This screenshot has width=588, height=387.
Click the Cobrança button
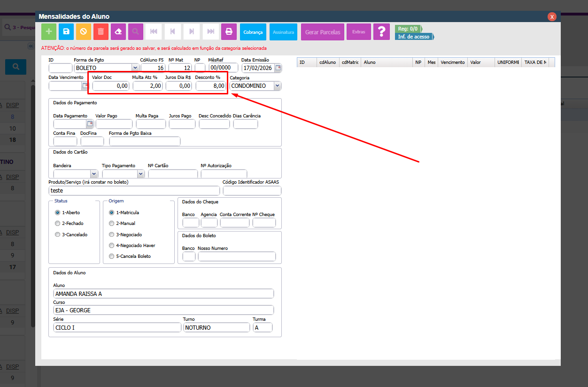[253, 32]
